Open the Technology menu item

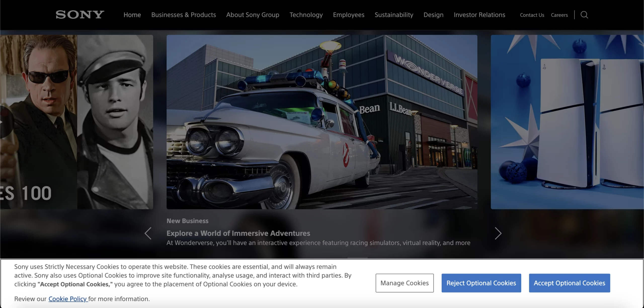coord(306,15)
